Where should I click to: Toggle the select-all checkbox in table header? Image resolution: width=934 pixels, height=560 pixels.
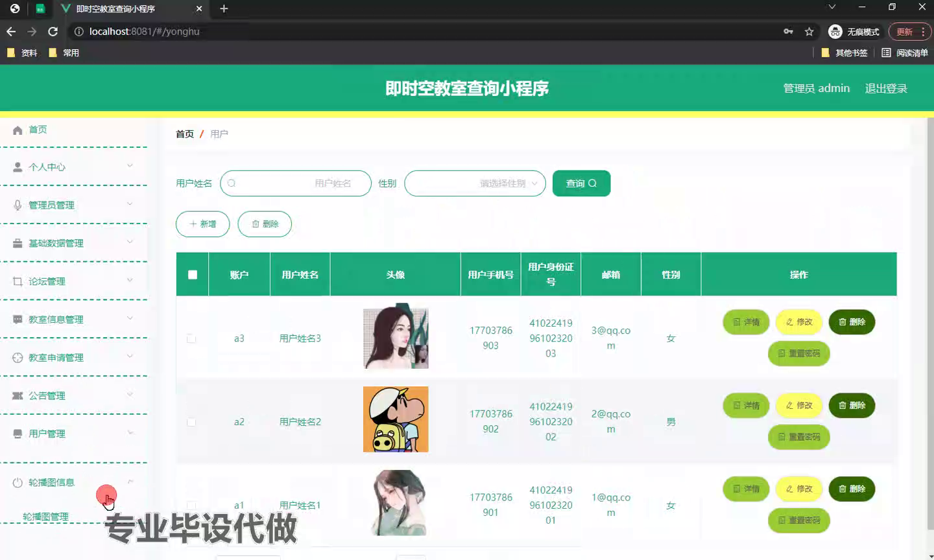(x=193, y=275)
